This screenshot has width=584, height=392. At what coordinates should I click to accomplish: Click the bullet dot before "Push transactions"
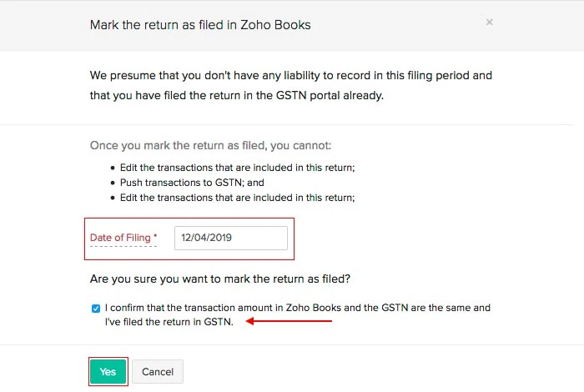pos(113,183)
